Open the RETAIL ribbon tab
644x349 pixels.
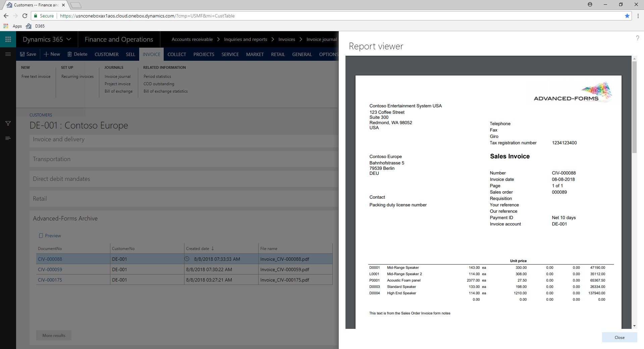(278, 54)
